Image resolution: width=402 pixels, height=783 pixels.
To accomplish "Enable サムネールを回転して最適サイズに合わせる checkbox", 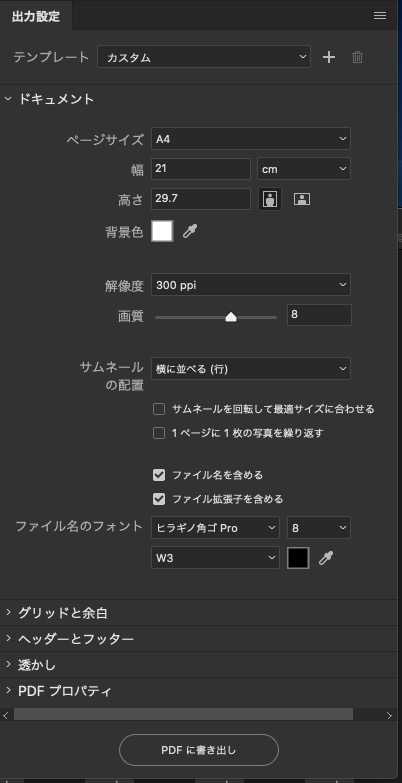I will tap(159, 409).
